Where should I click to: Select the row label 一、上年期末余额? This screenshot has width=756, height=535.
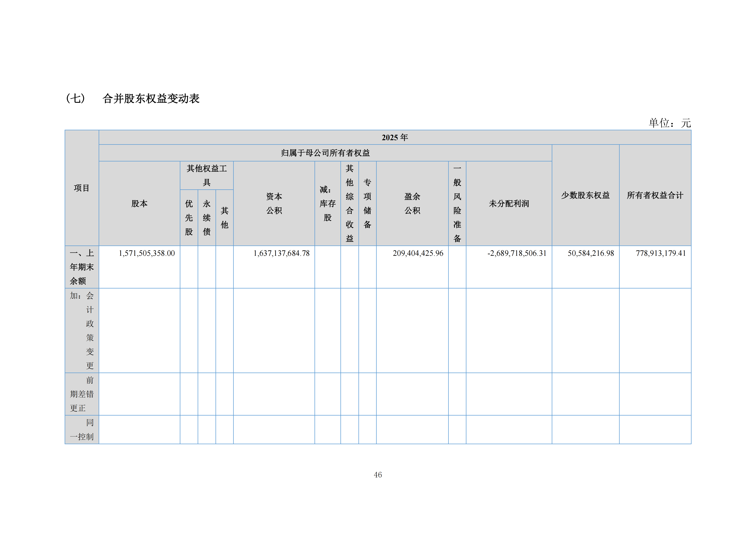[82, 267]
